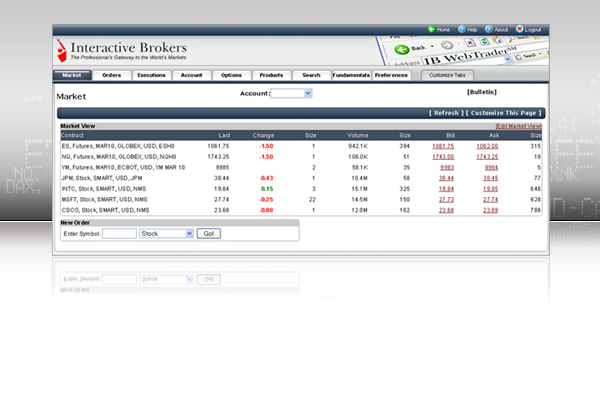Select the JPM Stock contract row text
The height and width of the screenshot is (400, 600).
point(102,178)
